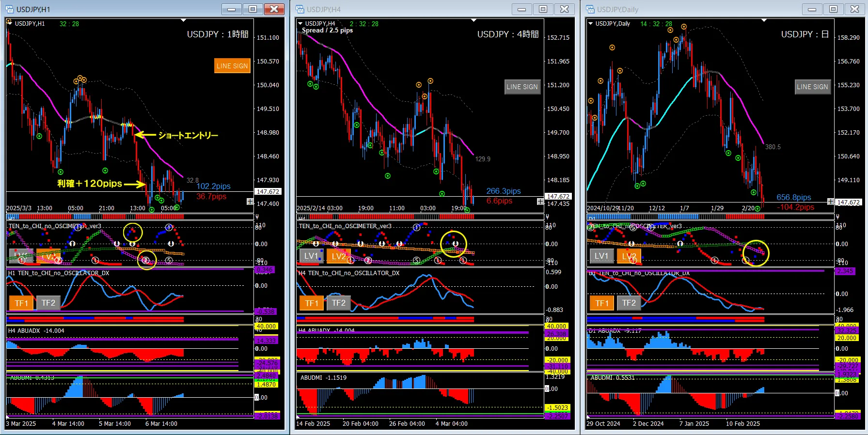Select the circled 5 marker in H1 oscimeter
This screenshot has height=435, width=868.
click(169, 261)
